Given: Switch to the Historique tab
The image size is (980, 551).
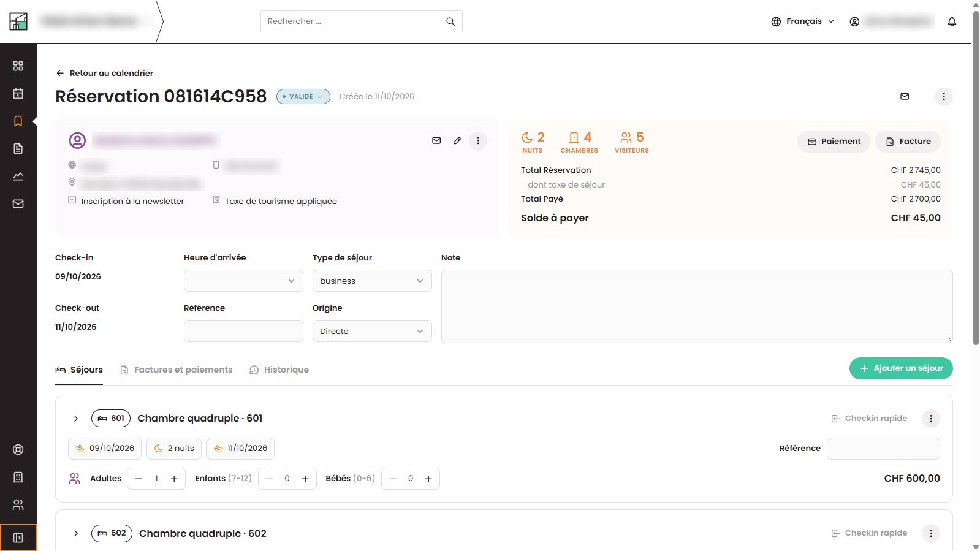Looking at the screenshot, I should (x=279, y=370).
